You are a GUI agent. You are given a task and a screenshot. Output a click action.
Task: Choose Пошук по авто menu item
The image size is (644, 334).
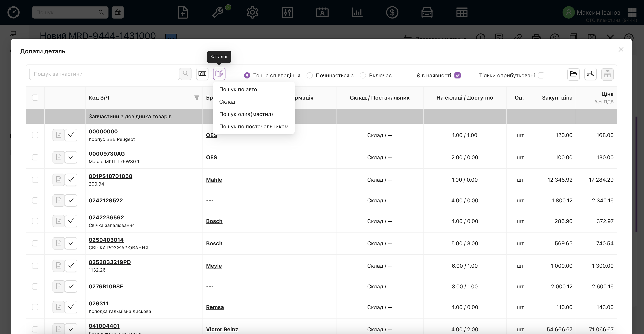(254, 89)
